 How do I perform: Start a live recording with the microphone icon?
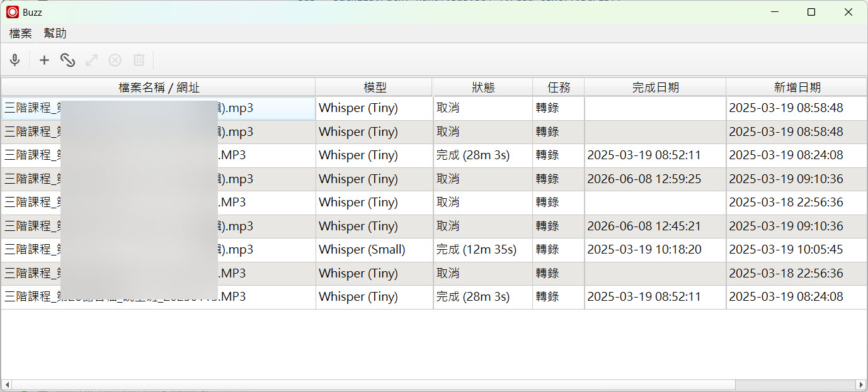tap(14, 60)
